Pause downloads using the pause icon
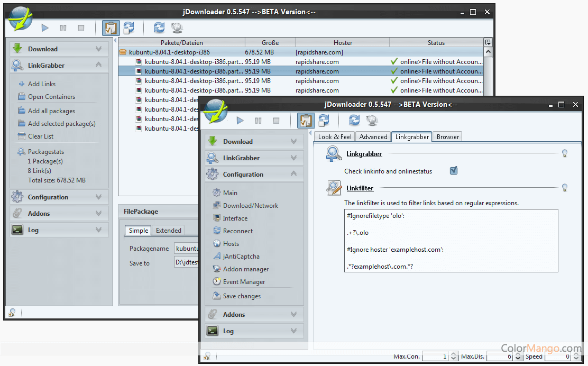This screenshot has height=366, width=588. pos(258,121)
